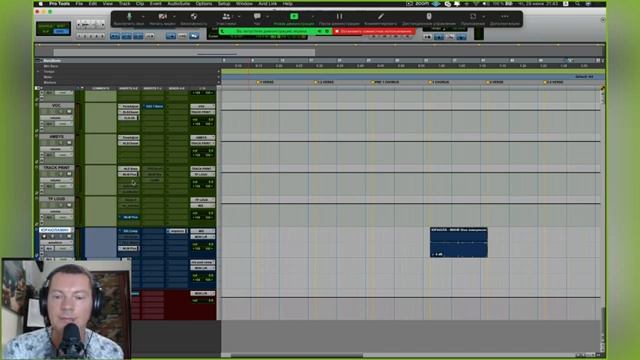Click presenter webcam thumbnail

pyautogui.click(x=66, y=309)
